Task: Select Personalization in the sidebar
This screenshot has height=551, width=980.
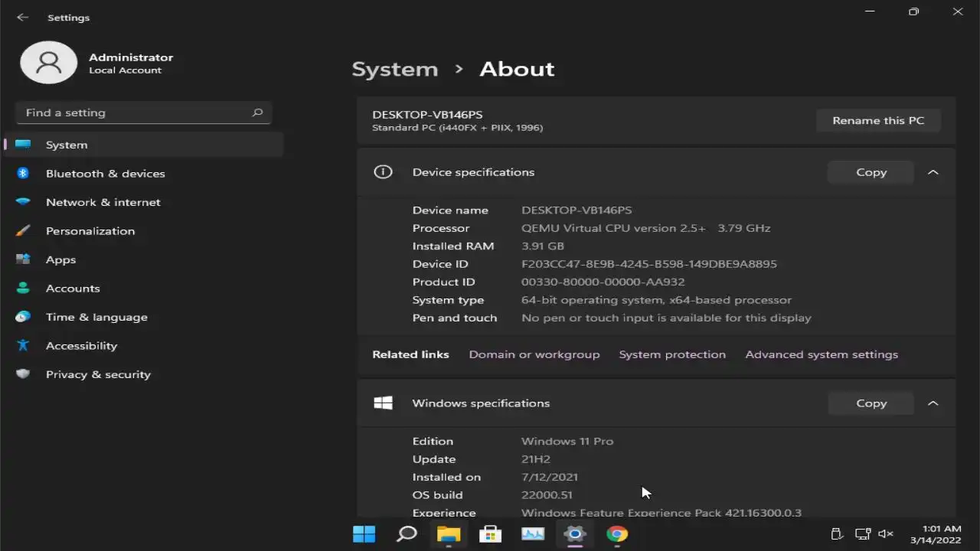Action: (x=144, y=230)
